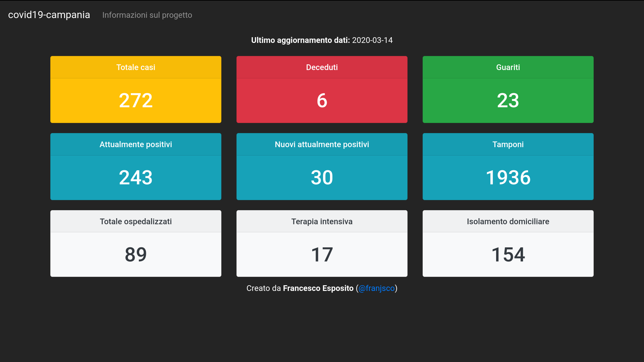Viewport: 644px width, 362px height.
Task: Click the Attualmente positivi header
Action: (x=136, y=144)
